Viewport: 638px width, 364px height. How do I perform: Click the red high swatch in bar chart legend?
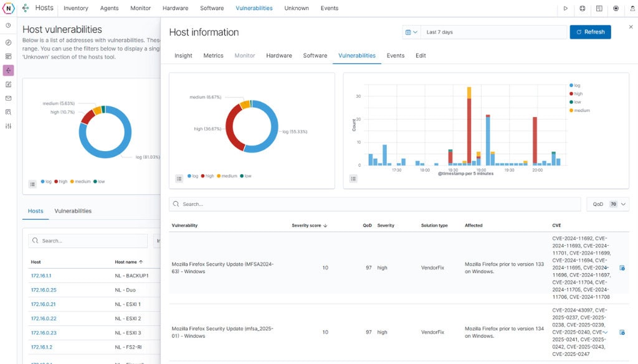(x=571, y=93)
